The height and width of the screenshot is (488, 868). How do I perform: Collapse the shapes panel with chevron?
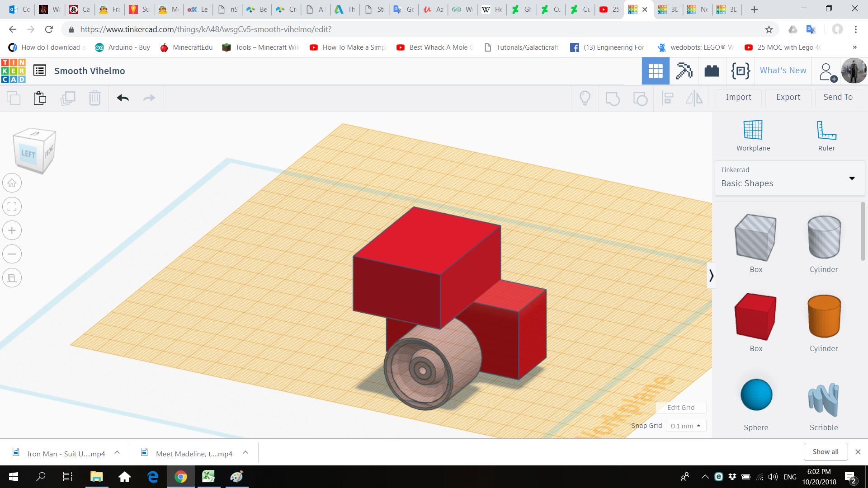[x=711, y=275]
